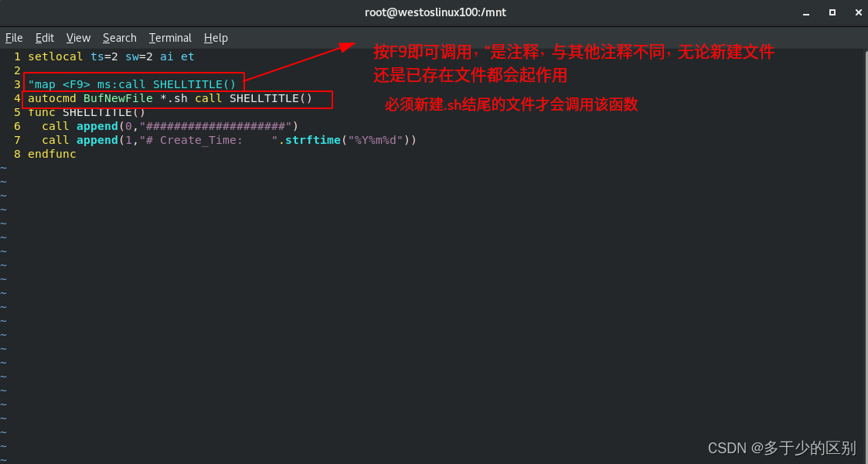Click the first call append line
The width and height of the screenshot is (868, 464).
170,126
